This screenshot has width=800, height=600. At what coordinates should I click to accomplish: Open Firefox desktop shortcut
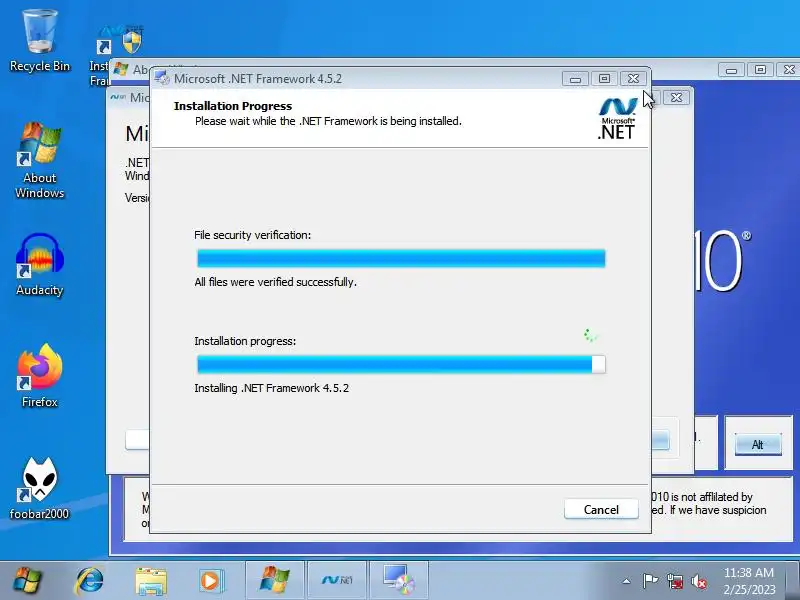[x=40, y=376]
